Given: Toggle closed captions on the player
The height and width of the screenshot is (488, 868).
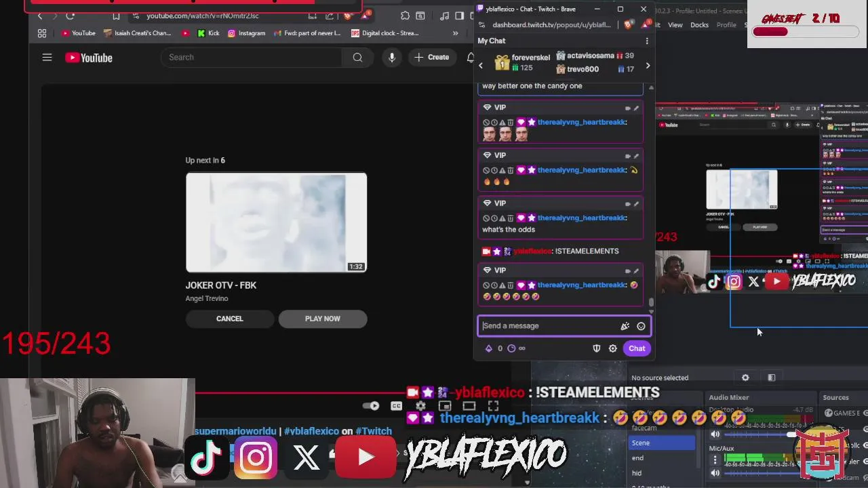Looking at the screenshot, I should coord(396,406).
